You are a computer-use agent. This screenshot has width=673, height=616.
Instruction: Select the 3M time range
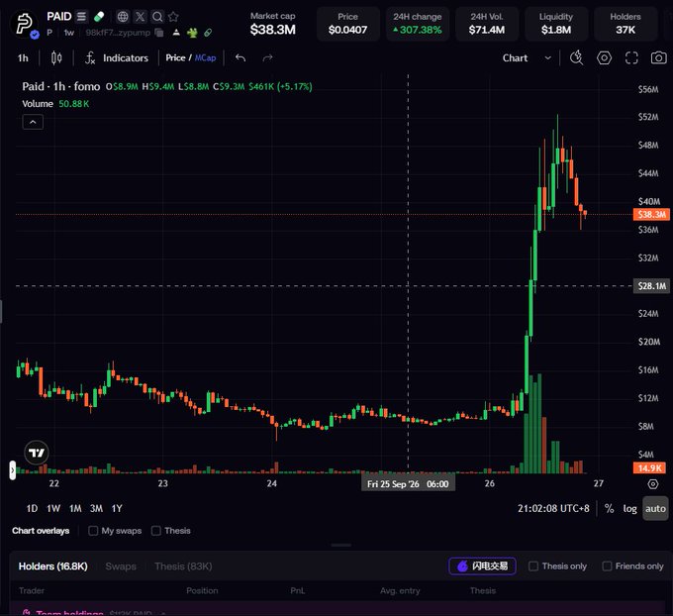(96, 509)
